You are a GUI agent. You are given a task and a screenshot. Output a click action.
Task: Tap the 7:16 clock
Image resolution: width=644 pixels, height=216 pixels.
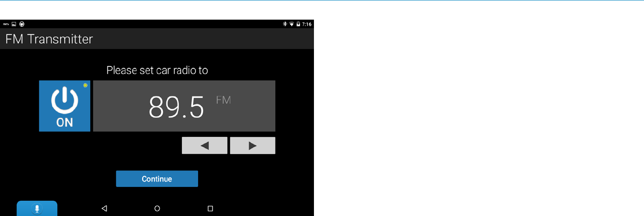tap(307, 24)
